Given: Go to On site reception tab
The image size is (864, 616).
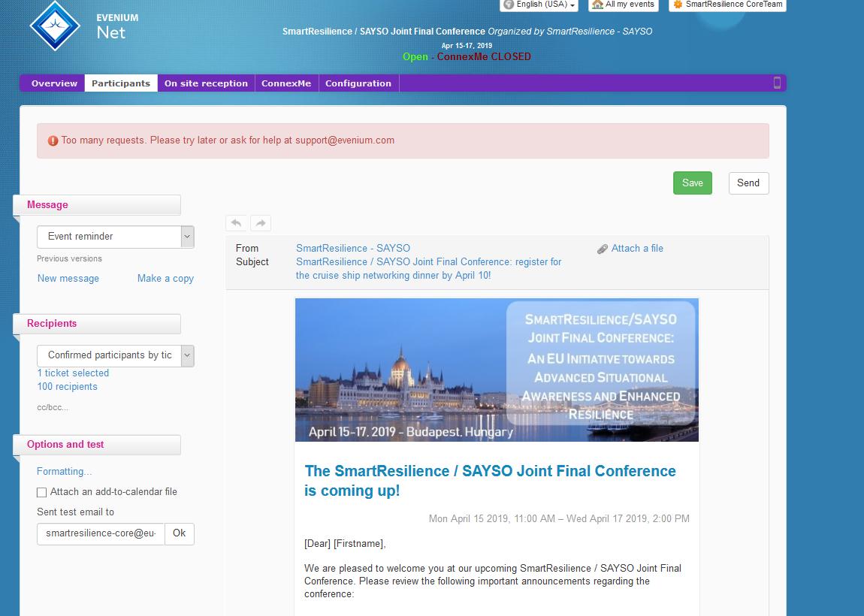Looking at the screenshot, I should (x=206, y=83).
